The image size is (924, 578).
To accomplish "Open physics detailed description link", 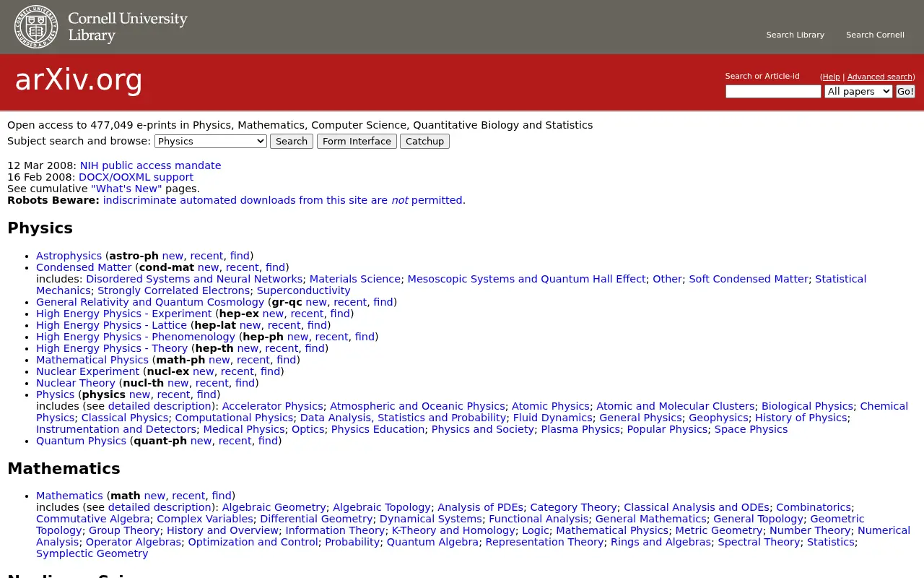I will (160, 406).
